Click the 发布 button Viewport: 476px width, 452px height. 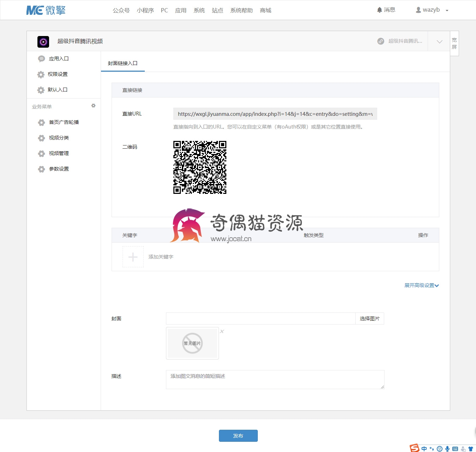pyautogui.click(x=238, y=436)
